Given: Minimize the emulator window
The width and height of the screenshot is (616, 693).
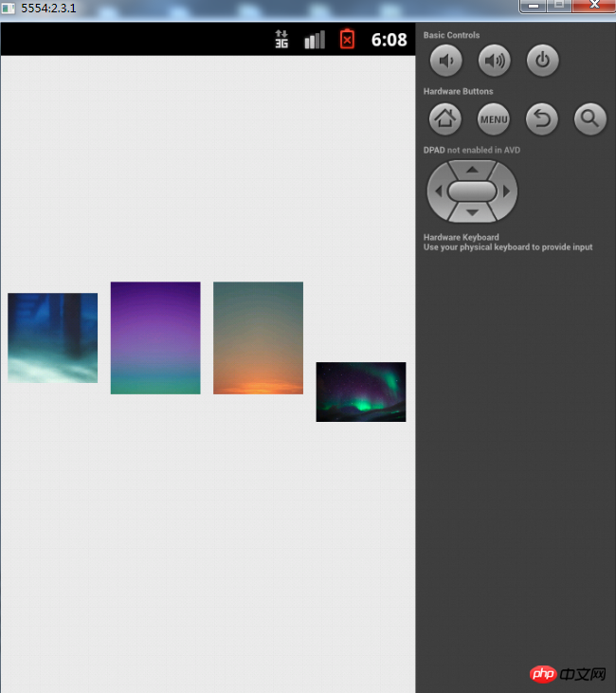Looking at the screenshot, I should [x=534, y=6].
